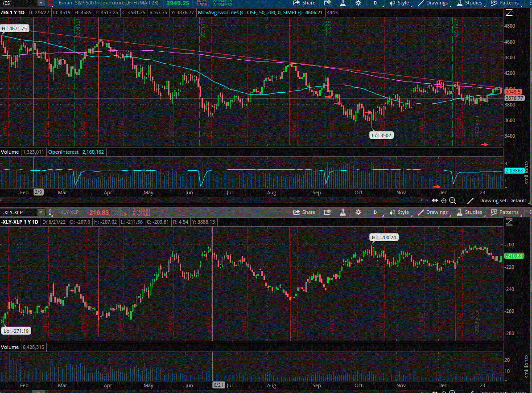Click the chart scale icon on -XLY-XLP chart

point(509,222)
